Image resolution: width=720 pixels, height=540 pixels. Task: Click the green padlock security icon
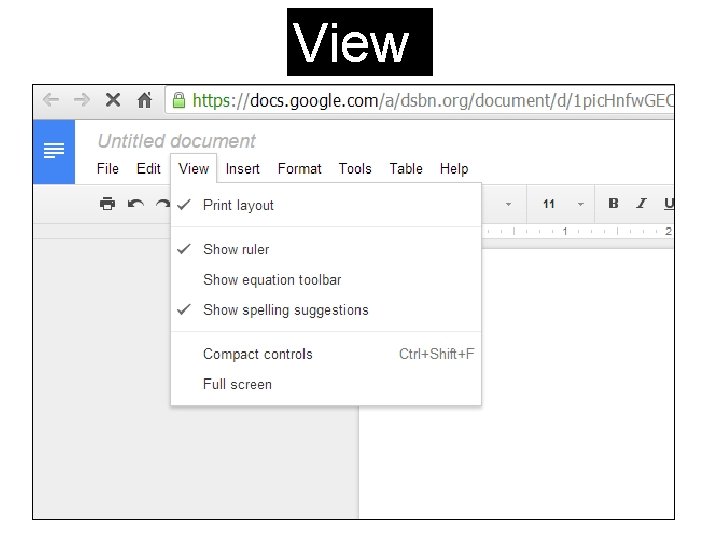pyautogui.click(x=179, y=100)
